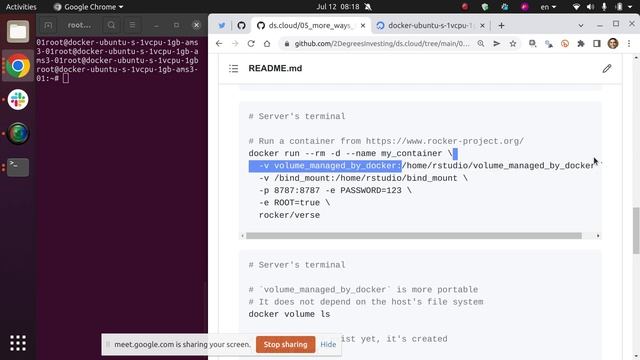Open the Activities overview

point(21,7)
